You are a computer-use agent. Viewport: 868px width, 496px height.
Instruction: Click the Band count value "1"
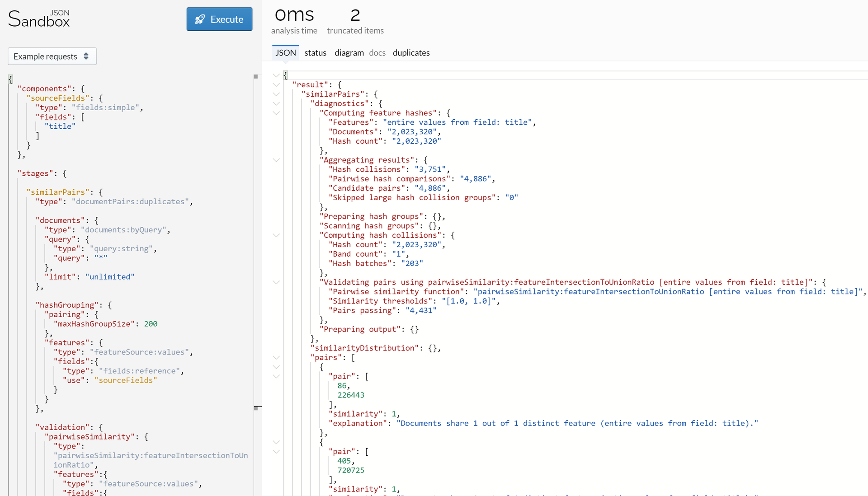[x=398, y=254]
